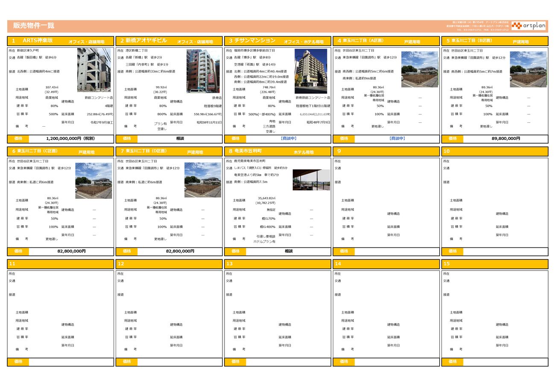This screenshot has width=555, height=392.
Task: Click the 奄美市笠利町 property photo
Action: click(311, 180)
